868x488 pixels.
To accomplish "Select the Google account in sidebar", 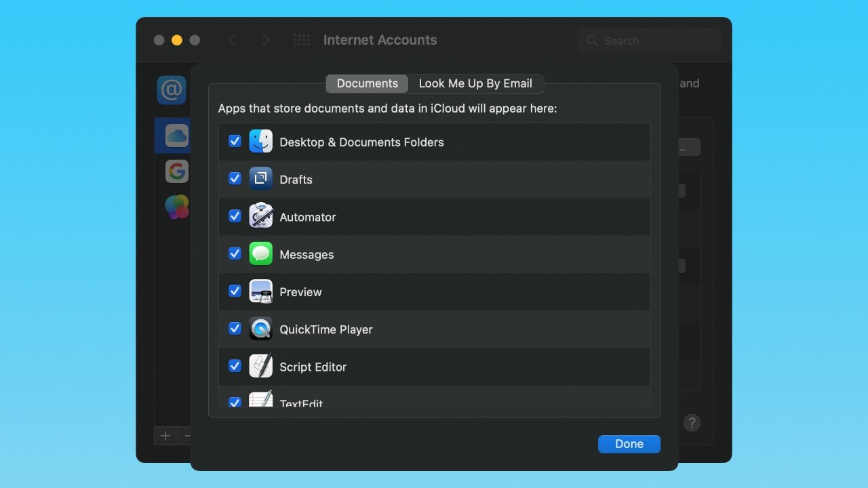I will click(x=176, y=171).
